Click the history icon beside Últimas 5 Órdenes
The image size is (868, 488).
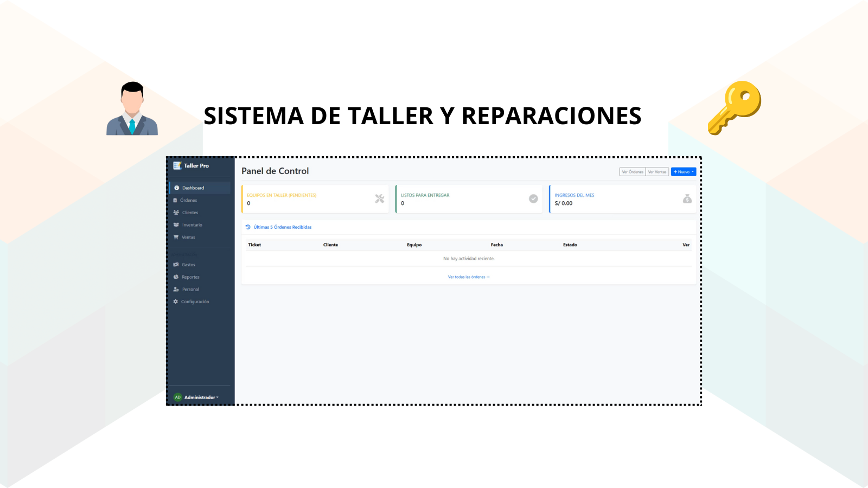coord(248,227)
